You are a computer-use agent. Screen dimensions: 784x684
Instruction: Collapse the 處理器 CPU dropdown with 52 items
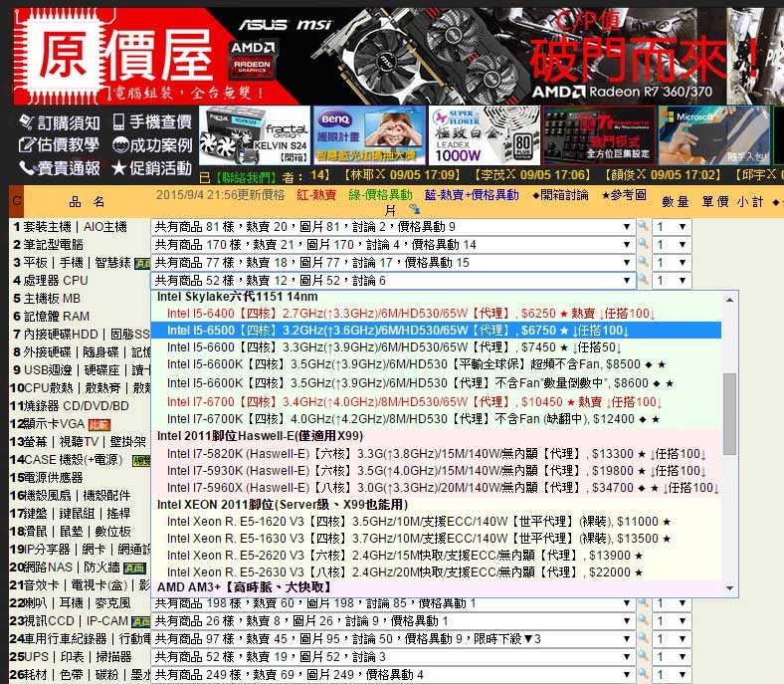point(393,281)
